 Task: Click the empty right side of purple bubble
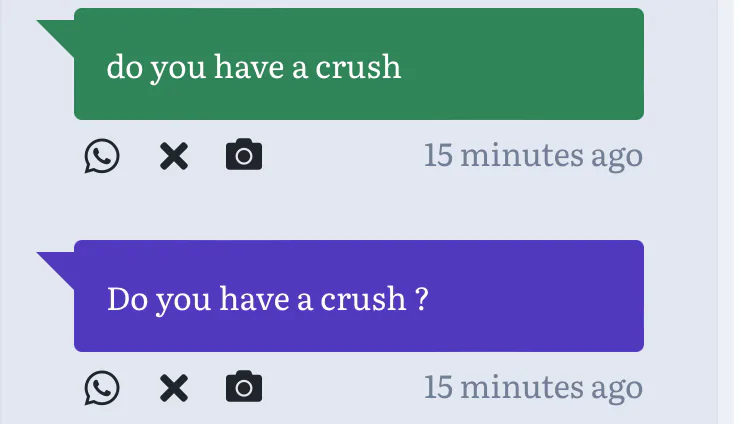(550, 296)
